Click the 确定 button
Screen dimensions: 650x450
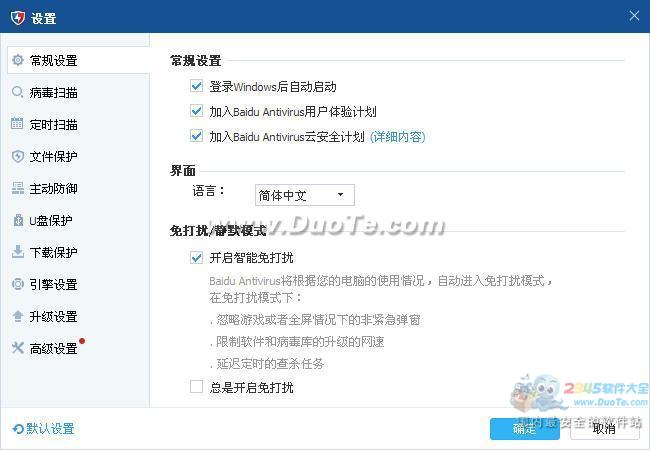[524, 429]
